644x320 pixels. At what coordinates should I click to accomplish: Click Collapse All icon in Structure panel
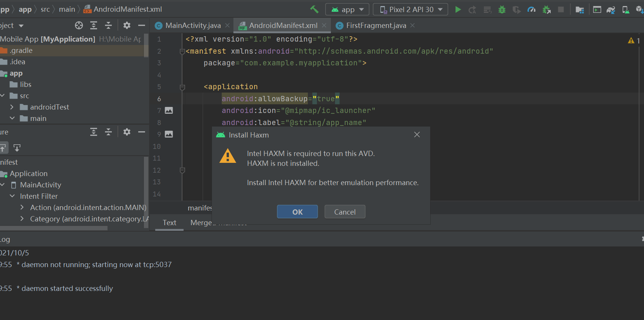coord(108,132)
